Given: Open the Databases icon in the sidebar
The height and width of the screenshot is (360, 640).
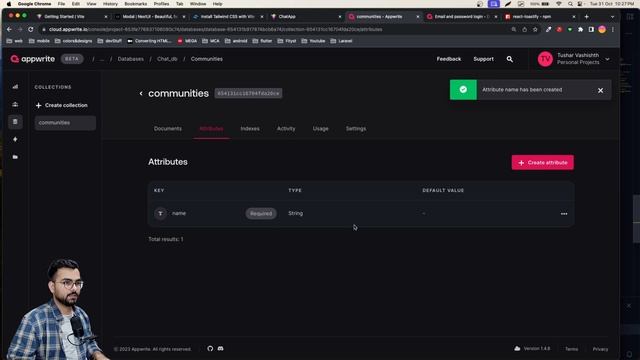Looking at the screenshot, I should coord(15,122).
